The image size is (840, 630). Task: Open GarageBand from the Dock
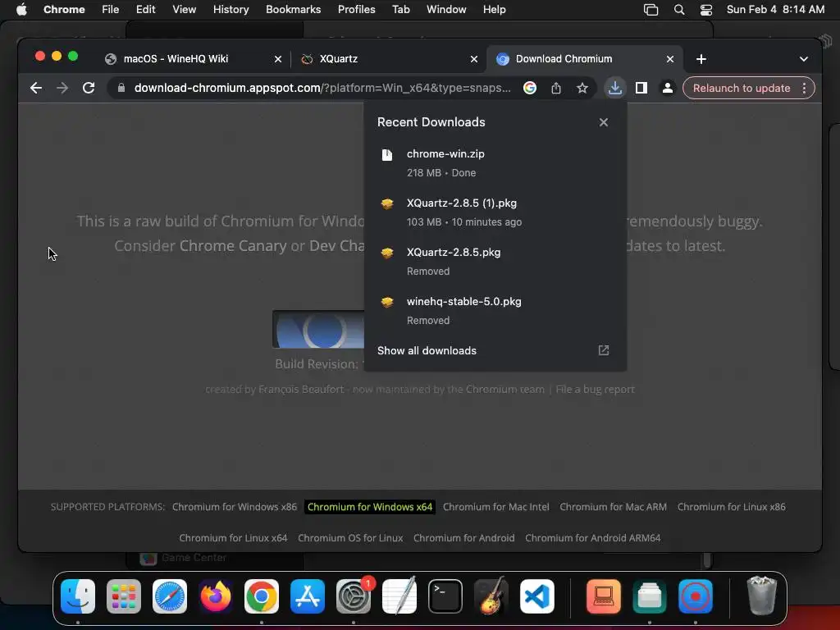491,596
